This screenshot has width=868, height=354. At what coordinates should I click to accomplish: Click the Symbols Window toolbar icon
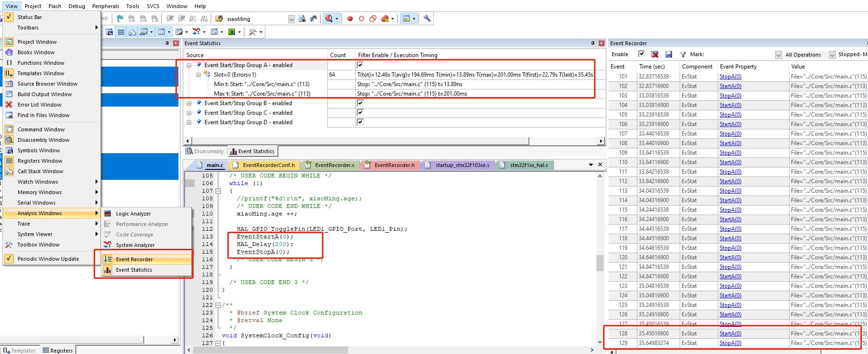coord(109,32)
